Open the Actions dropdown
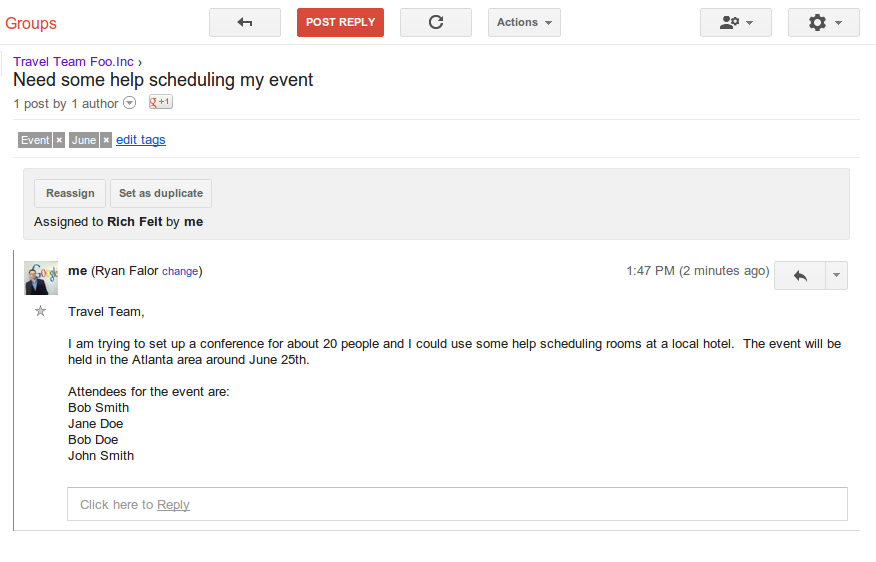Viewport: 876px width, 562px height. (x=524, y=23)
